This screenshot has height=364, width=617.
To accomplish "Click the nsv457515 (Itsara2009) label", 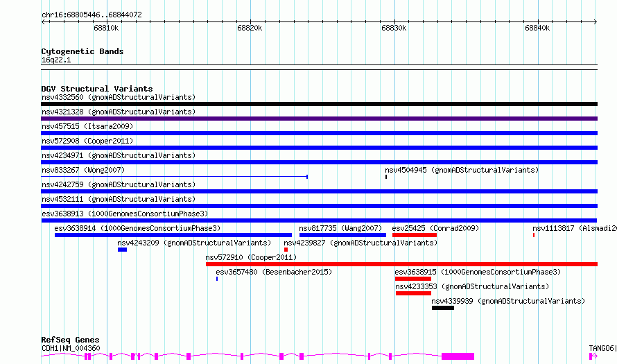I will click(87, 126).
